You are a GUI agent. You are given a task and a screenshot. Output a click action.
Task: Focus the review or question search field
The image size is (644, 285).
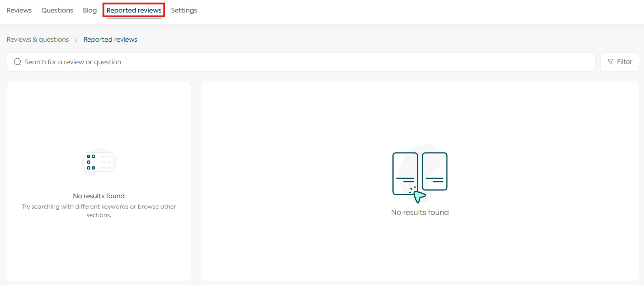click(295, 62)
